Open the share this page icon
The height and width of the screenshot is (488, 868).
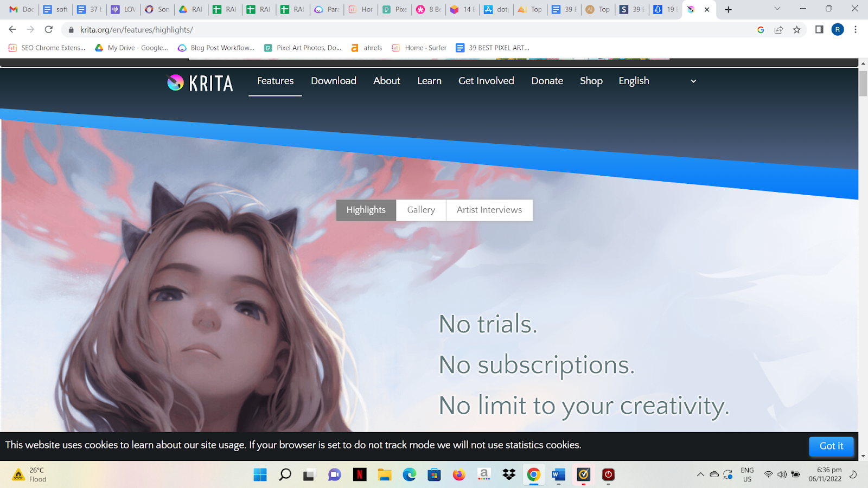[x=778, y=30]
